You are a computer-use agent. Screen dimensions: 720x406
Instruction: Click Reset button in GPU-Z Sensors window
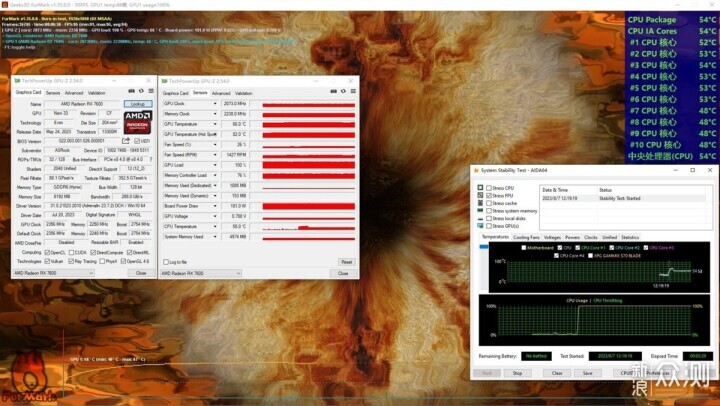click(347, 262)
